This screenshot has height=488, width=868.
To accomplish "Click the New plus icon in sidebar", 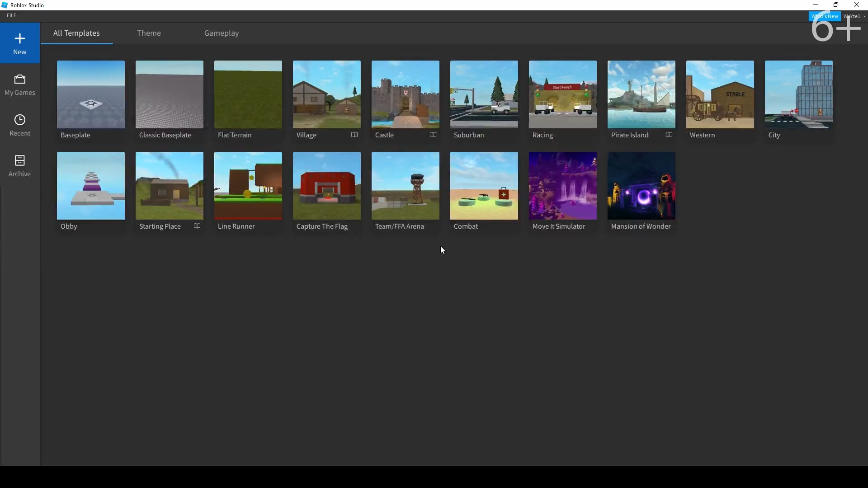I will click(19, 38).
